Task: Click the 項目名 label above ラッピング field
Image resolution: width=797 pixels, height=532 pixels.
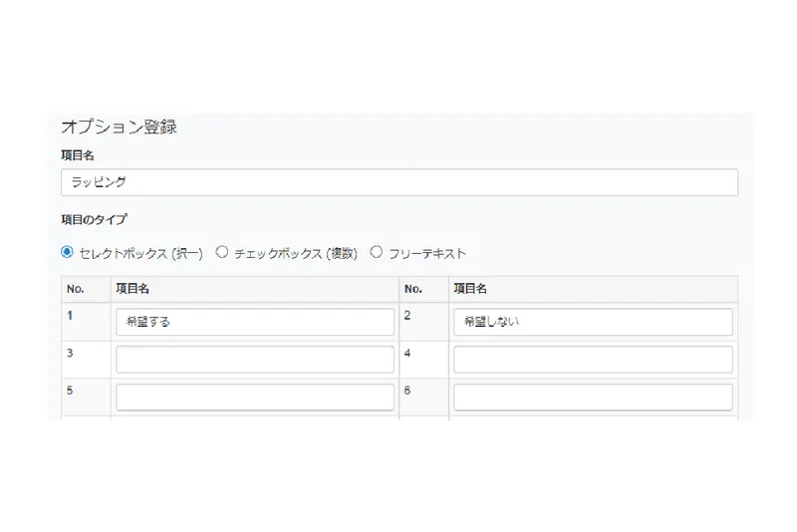Action: tap(78, 155)
